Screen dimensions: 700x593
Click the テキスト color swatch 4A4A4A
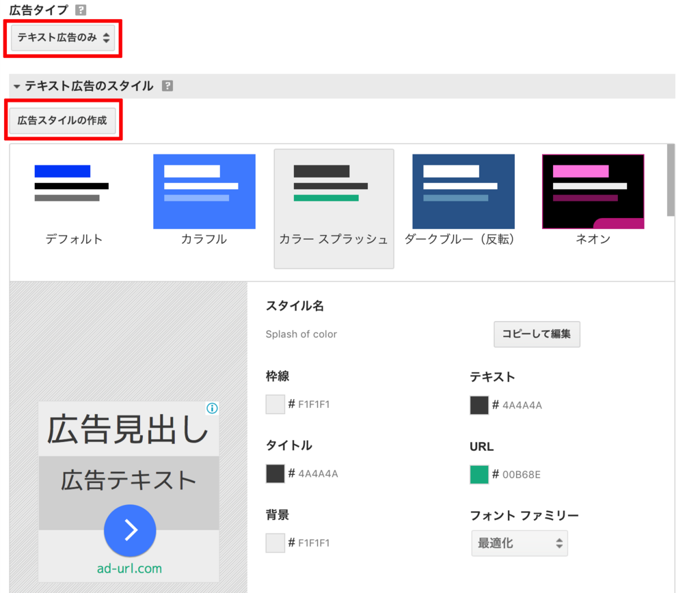(479, 405)
